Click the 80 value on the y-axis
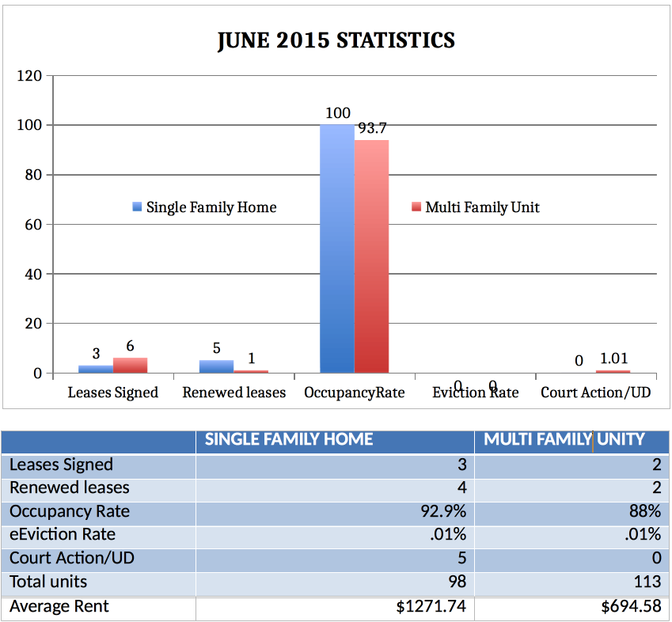Screen dimensions: 672x622 click(x=33, y=175)
